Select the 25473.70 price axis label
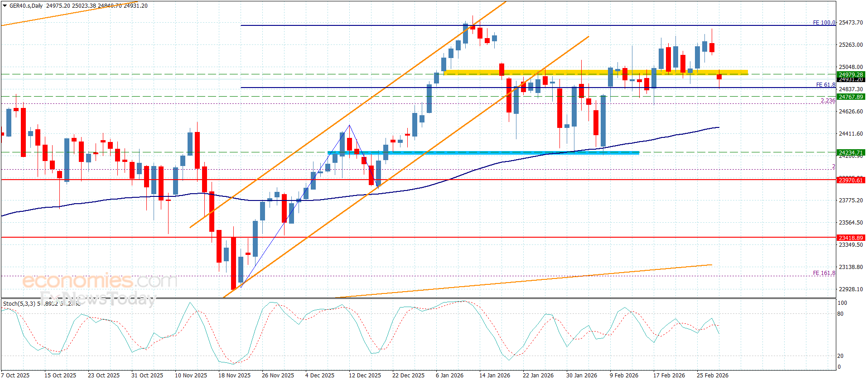The height and width of the screenshot is (381, 868). pyautogui.click(x=851, y=22)
